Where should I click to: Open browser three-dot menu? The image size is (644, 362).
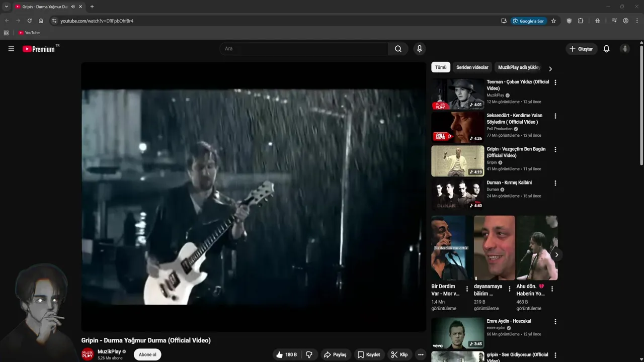(637, 21)
